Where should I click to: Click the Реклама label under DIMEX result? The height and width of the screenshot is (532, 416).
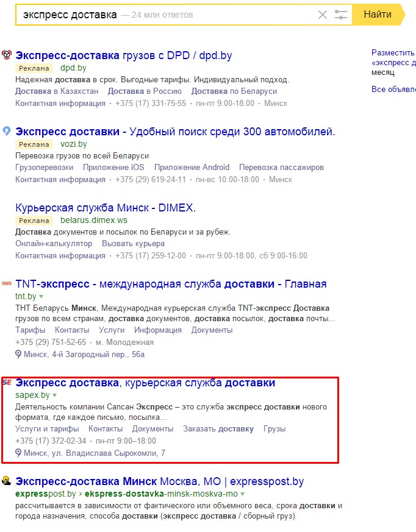pyautogui.click(x=34, y=221)
